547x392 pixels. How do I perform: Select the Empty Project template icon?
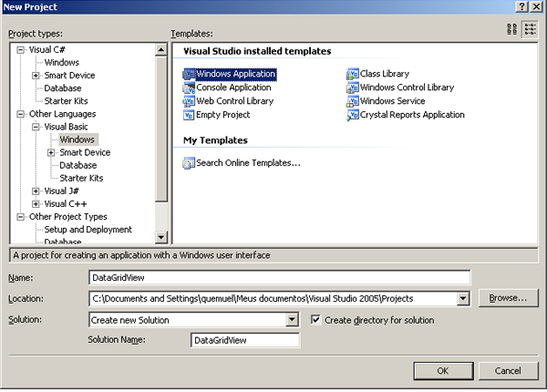click(x=189, y=115)
